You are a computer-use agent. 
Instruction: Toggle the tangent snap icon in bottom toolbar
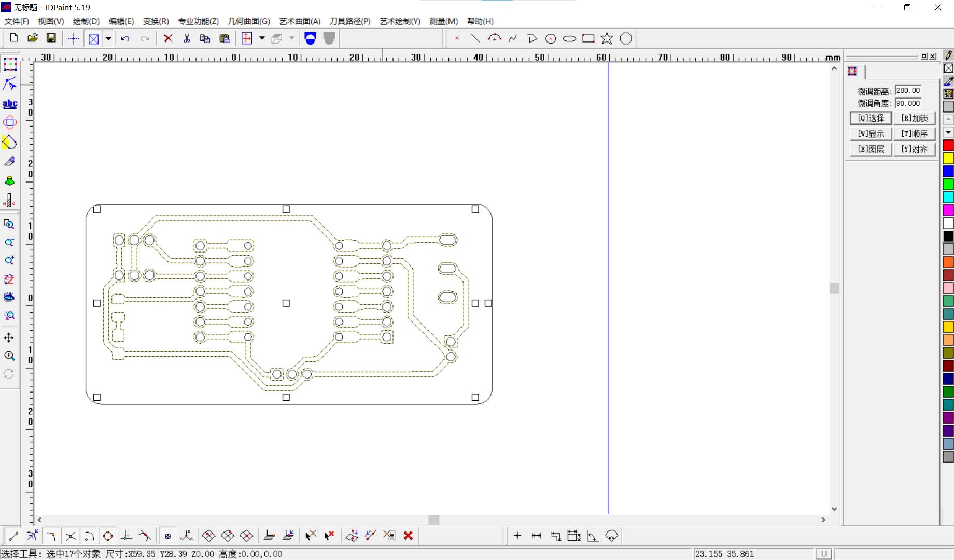[x=145, y=536]
